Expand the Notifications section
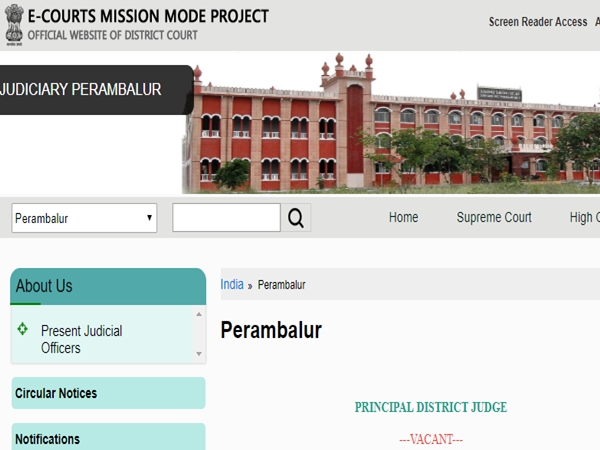Image resolution: width=600 pixels, height=450 pixels. point(48,439)
